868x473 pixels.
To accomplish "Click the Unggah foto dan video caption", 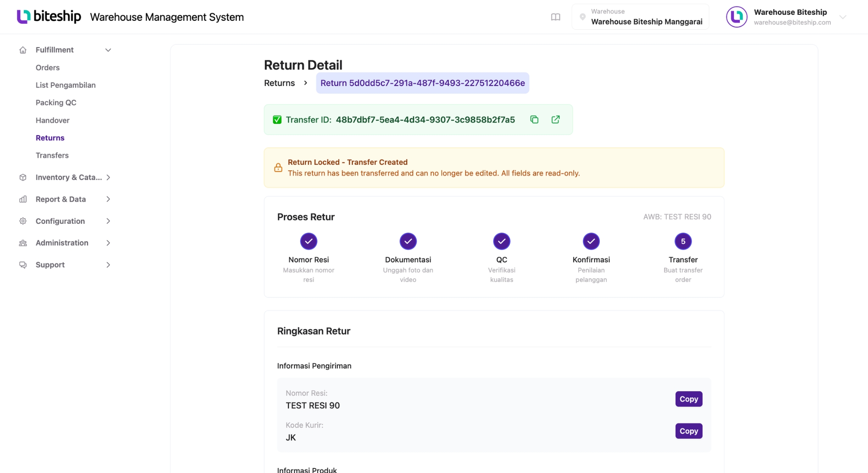I will pyautogui.click(x=408, y=275).
